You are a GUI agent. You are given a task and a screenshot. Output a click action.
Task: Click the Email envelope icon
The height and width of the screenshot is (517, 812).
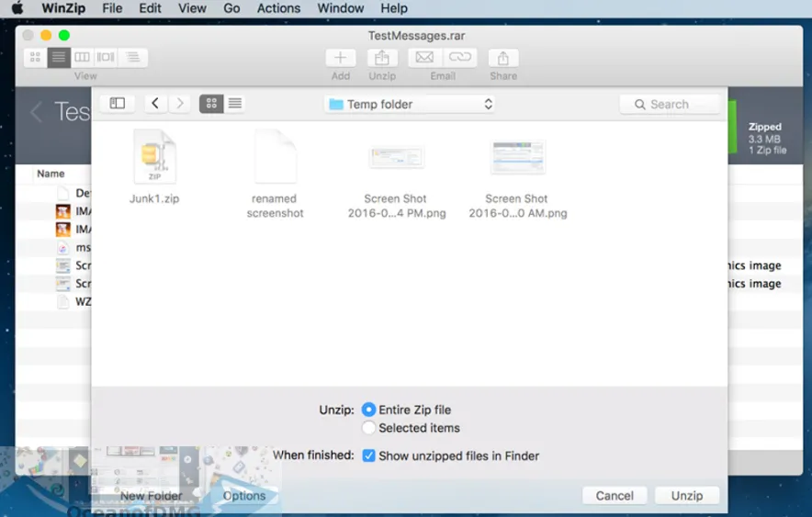click(x=424, y=58)
